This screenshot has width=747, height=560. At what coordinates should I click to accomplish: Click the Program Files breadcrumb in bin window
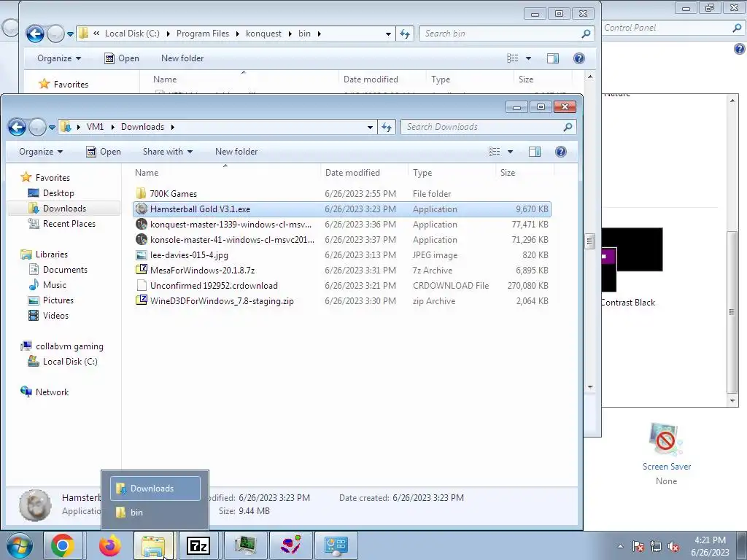(203, 34)
